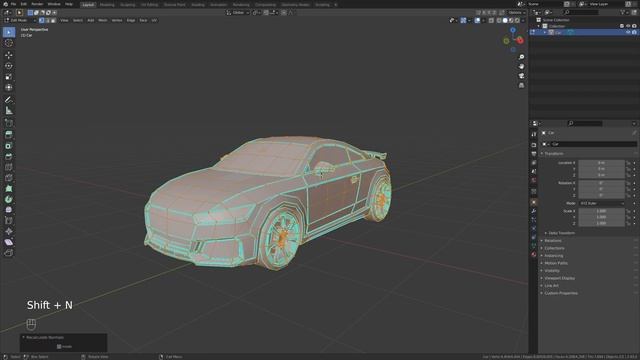640x360 pixels.
Task: Hide the Collection eye icon in outliner
Action: point(628,26)
